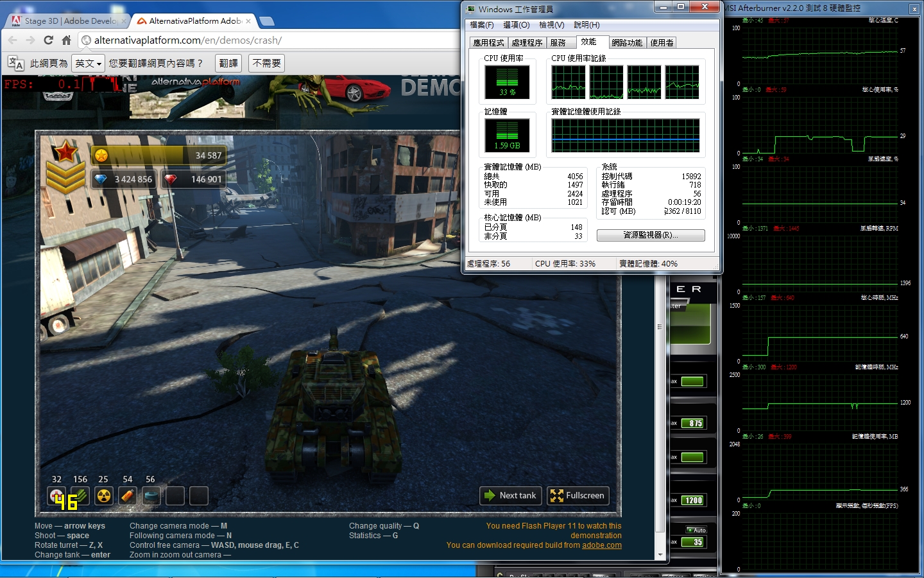Dismiss translation with 不需要 button

(x=266, y=64)
